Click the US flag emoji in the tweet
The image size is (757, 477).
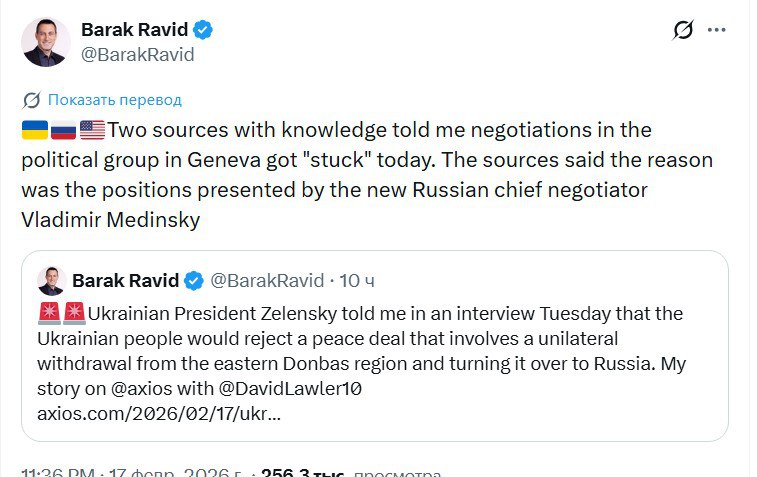92,130
